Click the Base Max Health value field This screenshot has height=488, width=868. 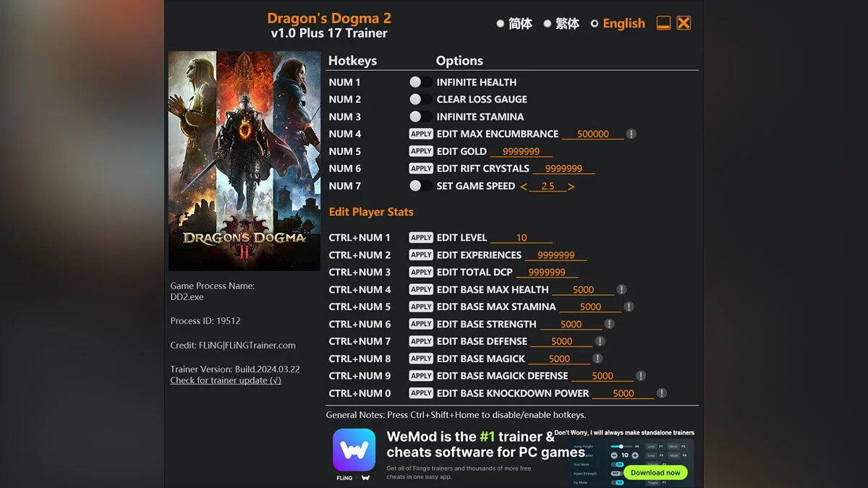tap(583, 289)
